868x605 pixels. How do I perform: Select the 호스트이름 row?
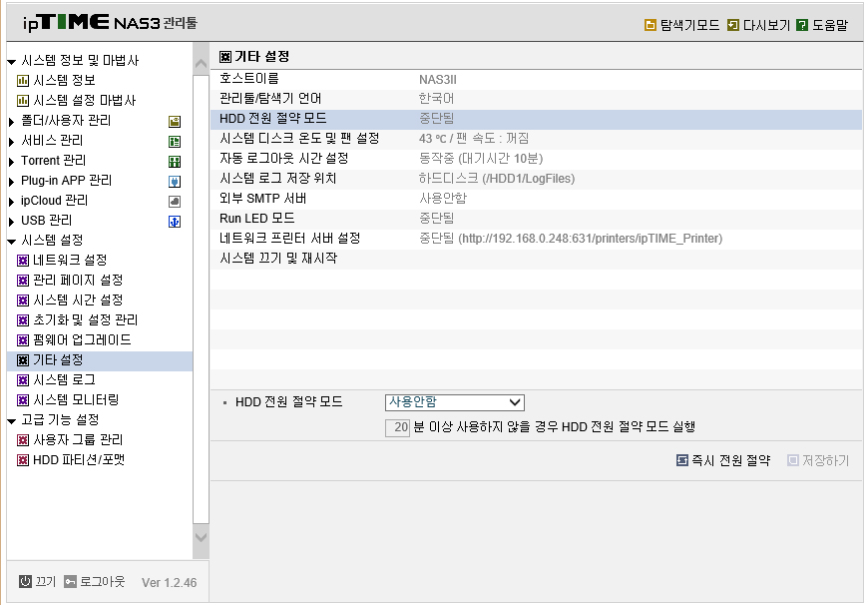click(x=536, y=79)
